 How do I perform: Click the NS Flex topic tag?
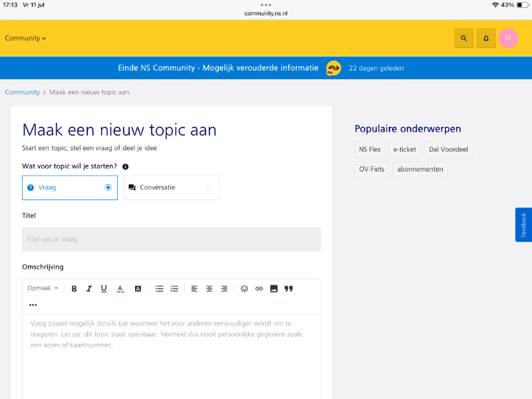(x=370, y=150)
